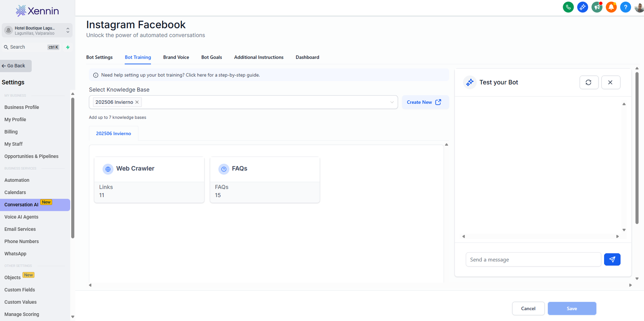
Task: Click the Create New knowledge base button
Action: [x=425, y=102]
